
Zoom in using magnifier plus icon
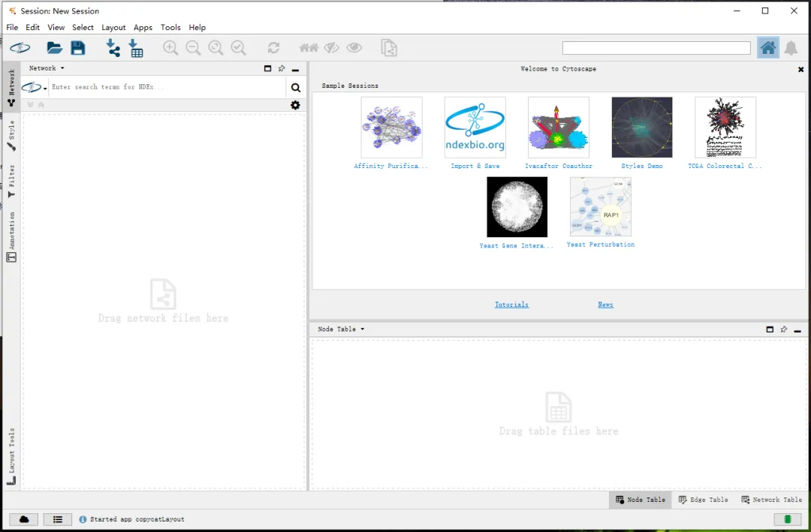(170, 48)
